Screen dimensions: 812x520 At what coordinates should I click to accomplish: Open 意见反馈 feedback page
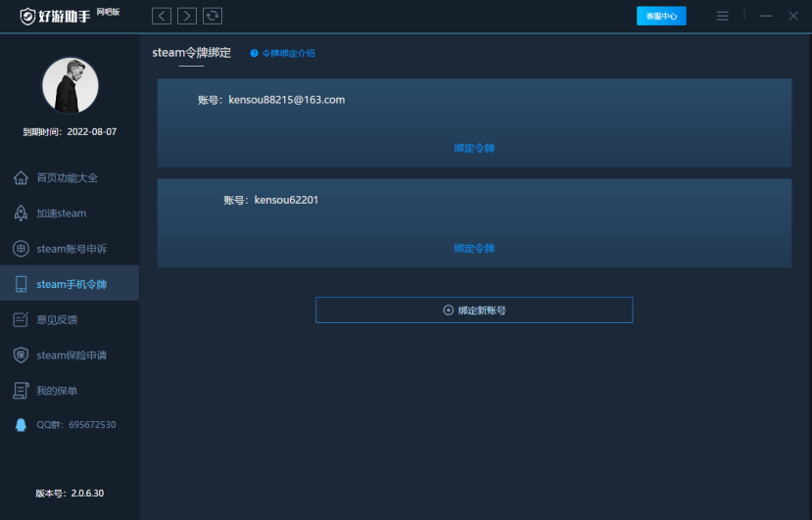(x=70, y=319)
